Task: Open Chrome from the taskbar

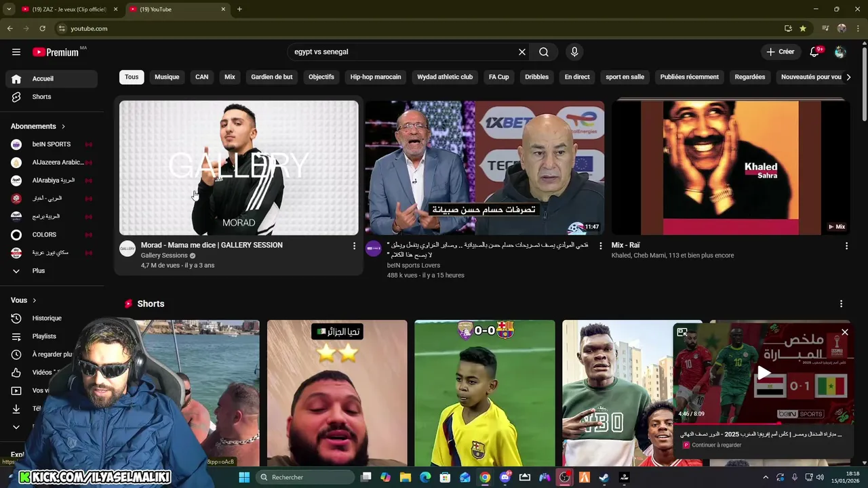Action: (x=485, y=477)
